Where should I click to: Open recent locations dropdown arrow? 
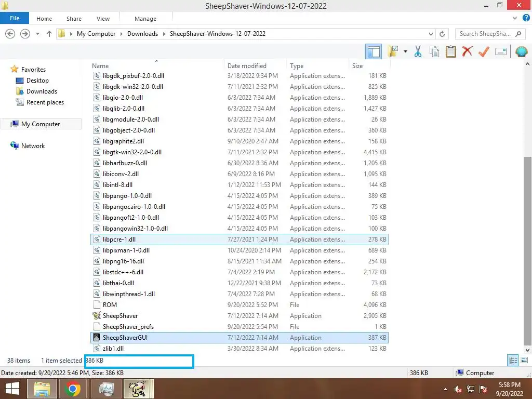click(x=37, y=34)
